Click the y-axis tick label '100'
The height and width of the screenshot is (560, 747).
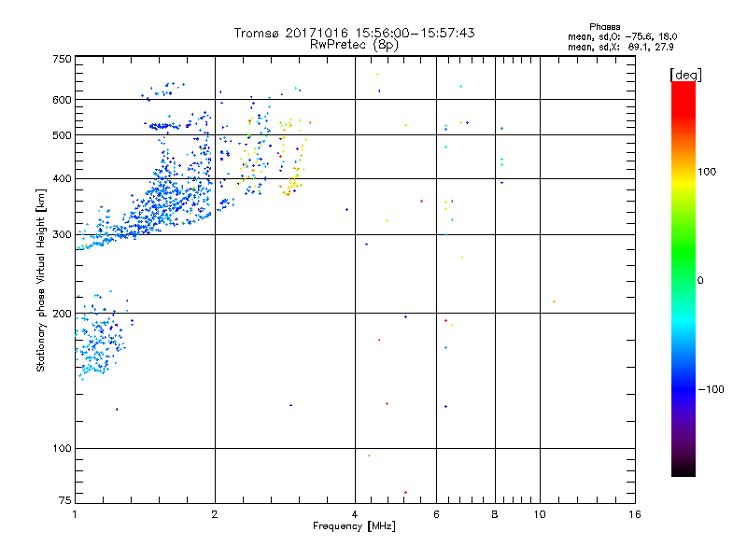point(62,449)
